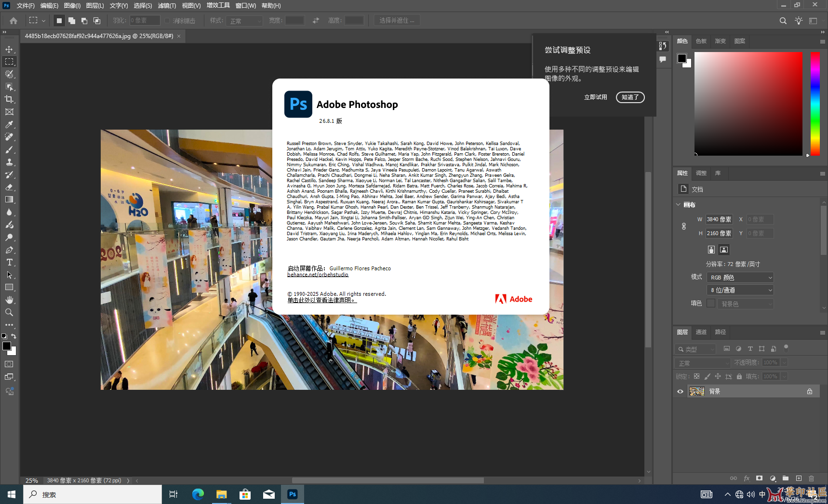The width and height of the screenshot is (828, 504).
Task: Select the Hand tool
Action: [9, 300]
